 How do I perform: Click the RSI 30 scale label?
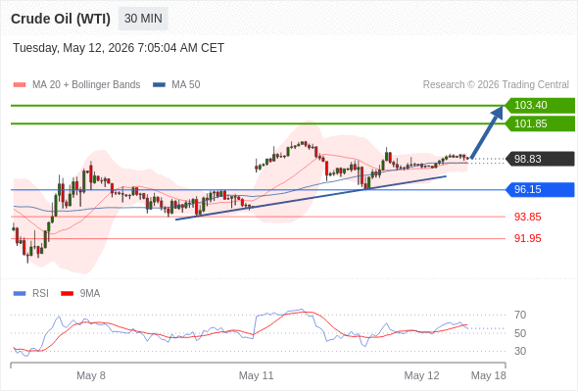520,351
